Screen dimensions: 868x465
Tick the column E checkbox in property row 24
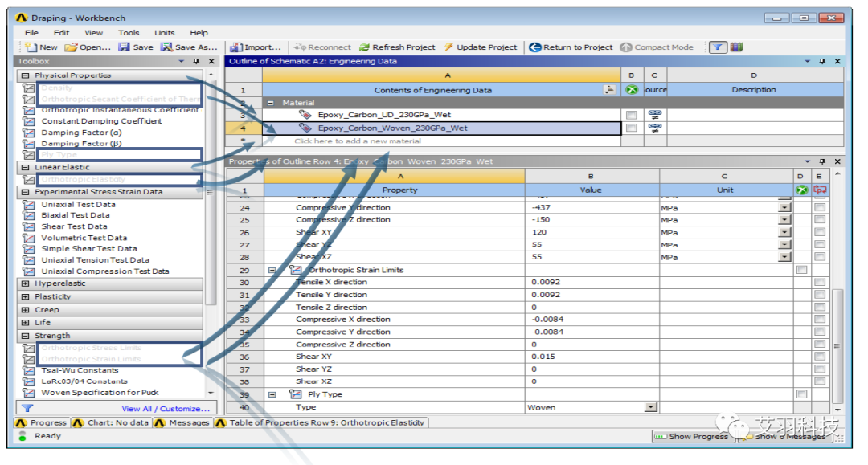click(819, 208)
